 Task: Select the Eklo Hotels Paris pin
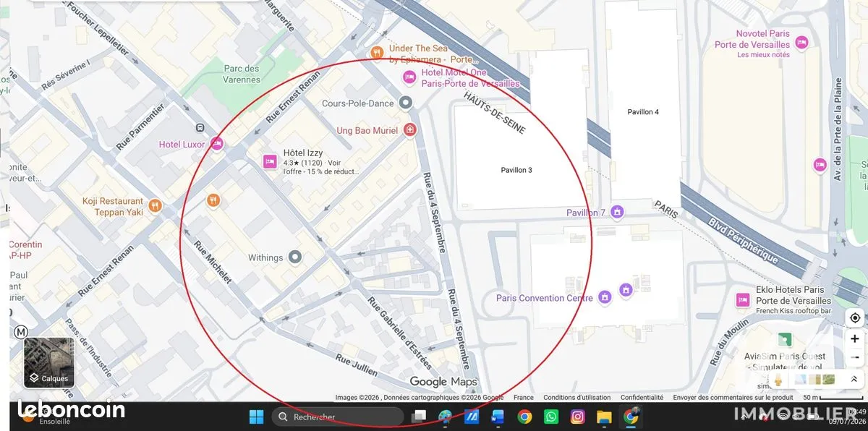[742, 300]
